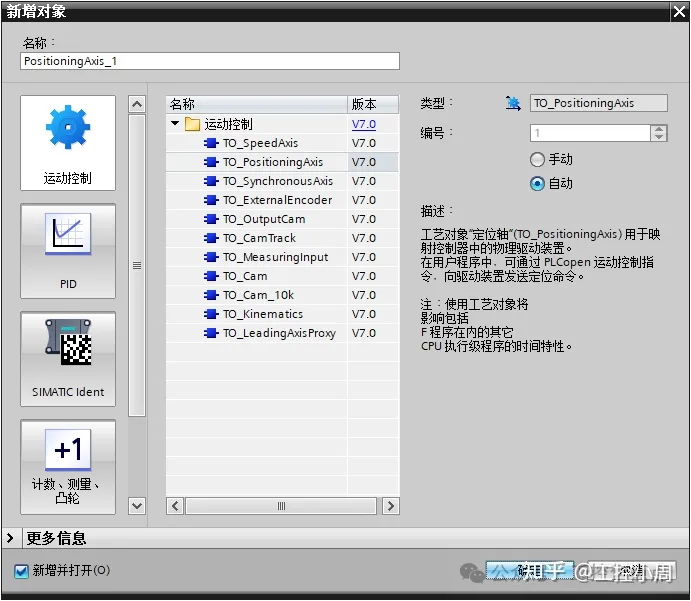This screenshot has width=691, height=601.
Task: Close the 新增对象 dialog
Action: (680, 11)
